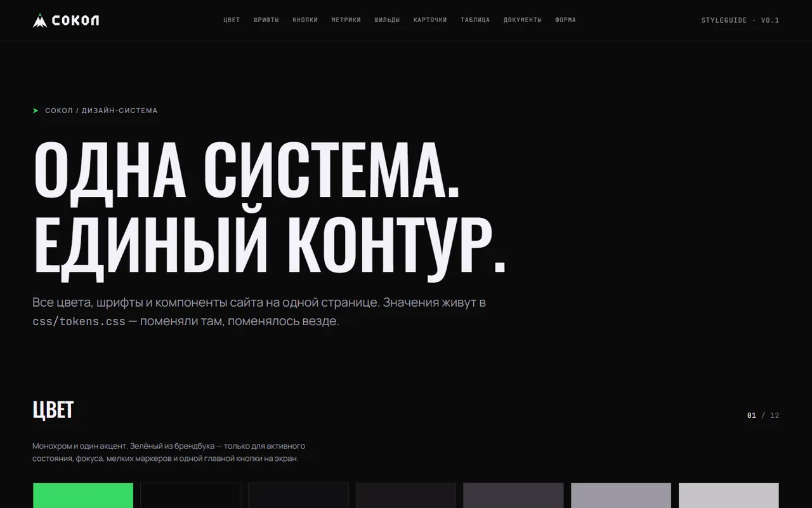Jump to the МЕТРИКИ section via navigation

coord(346,20)
